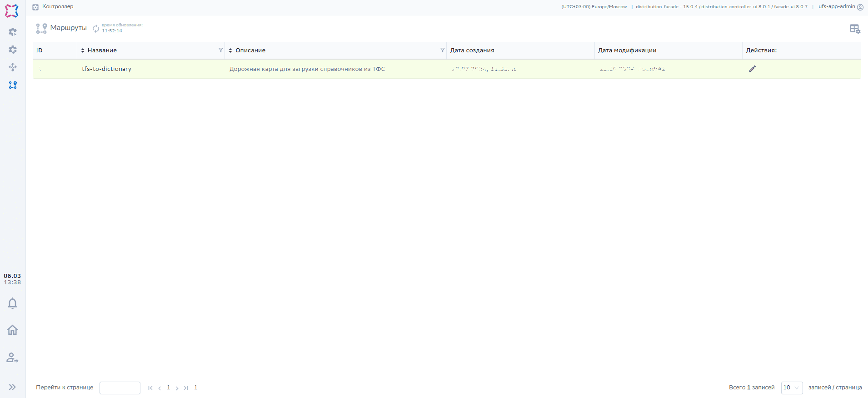This screenshot has width=868, height=398.
Task: Open filter for Описание column
Action: coord(442,50)
